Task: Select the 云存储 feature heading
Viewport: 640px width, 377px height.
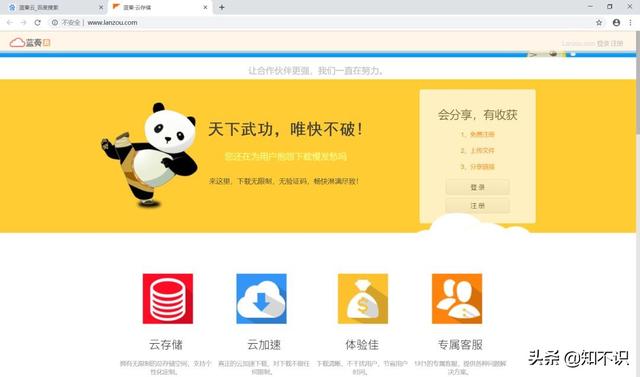Action: coord(166,345)
